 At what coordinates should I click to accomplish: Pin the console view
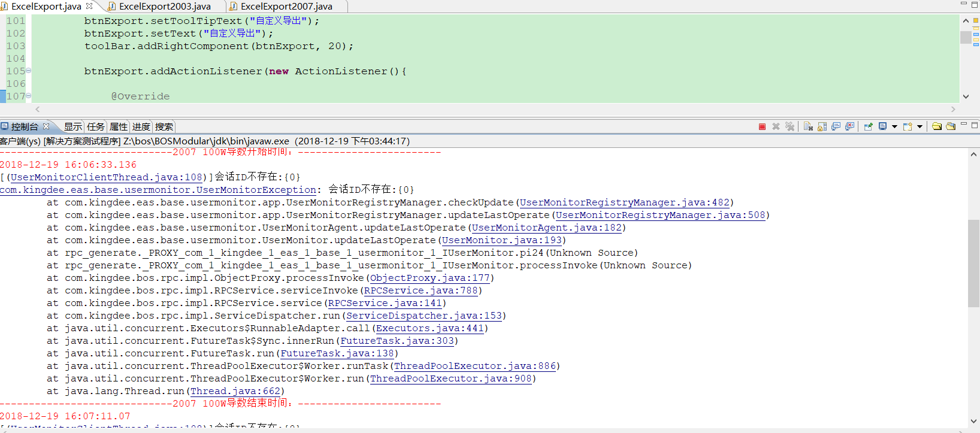click(868, 126)
